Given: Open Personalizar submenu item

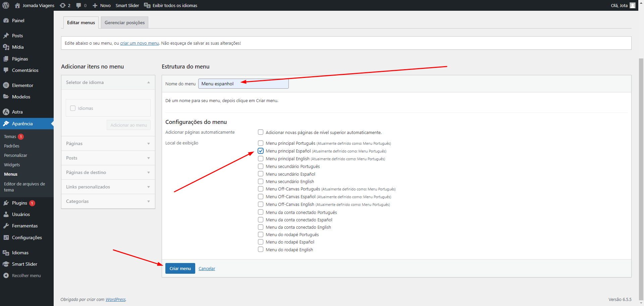Looking at the screenshot, I should (x=15, y=156).
